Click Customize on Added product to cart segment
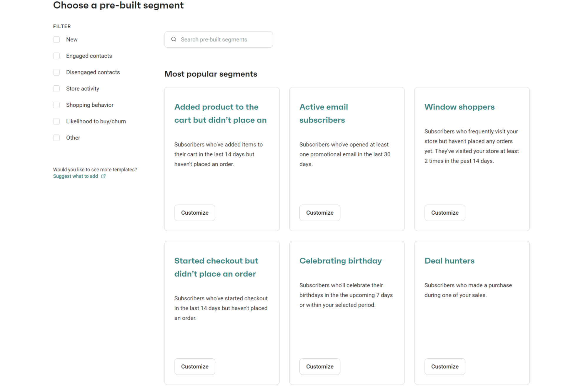This screenshot has height=389, width=588. pyautogui.click(x=194, y=213)
